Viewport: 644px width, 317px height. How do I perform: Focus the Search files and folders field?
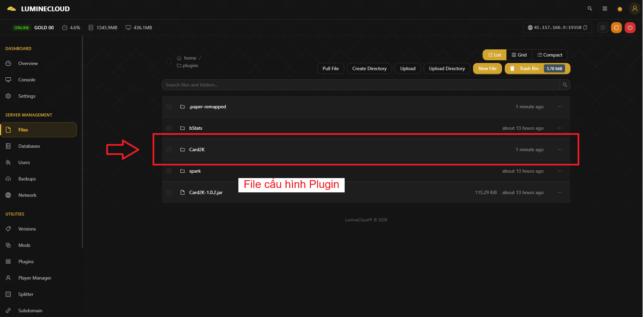360,85
